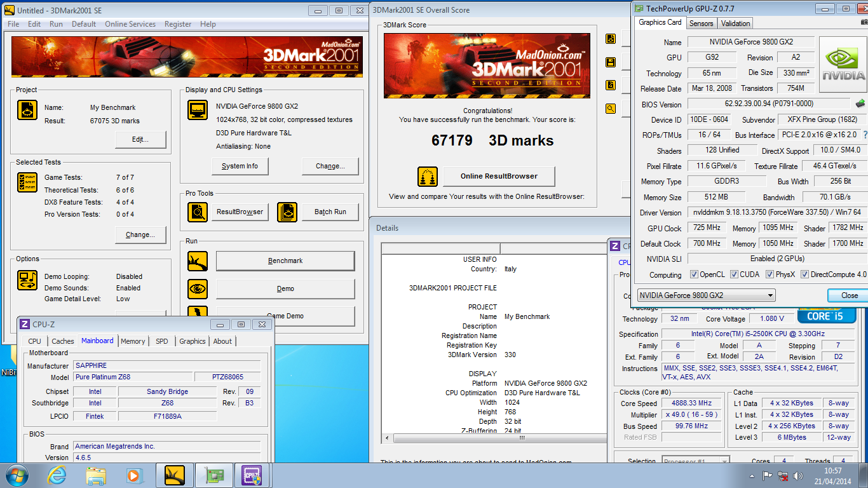The height and width of the screenshot is (488, 868).
Task: Click the save disk icon in score window
Action: coord(611,62)
